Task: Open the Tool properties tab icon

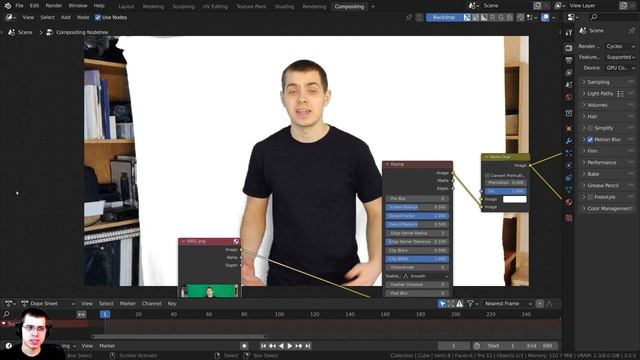Action: point(569,33)
